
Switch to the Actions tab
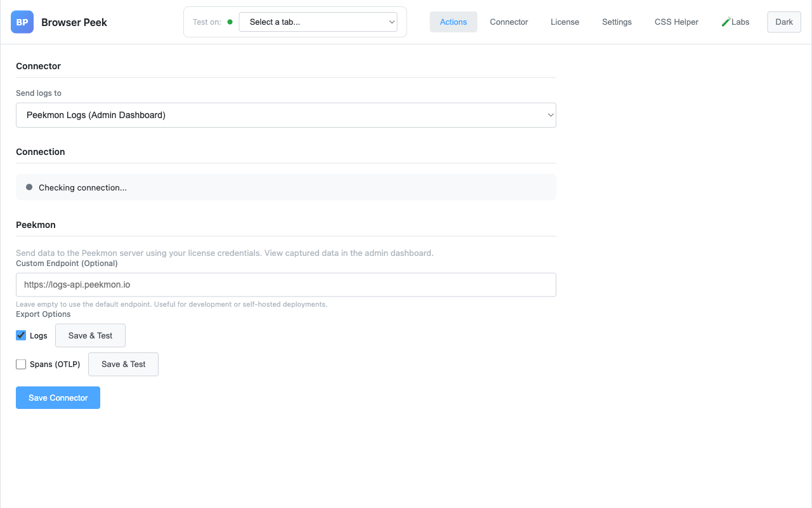click(x=454, y=22)
